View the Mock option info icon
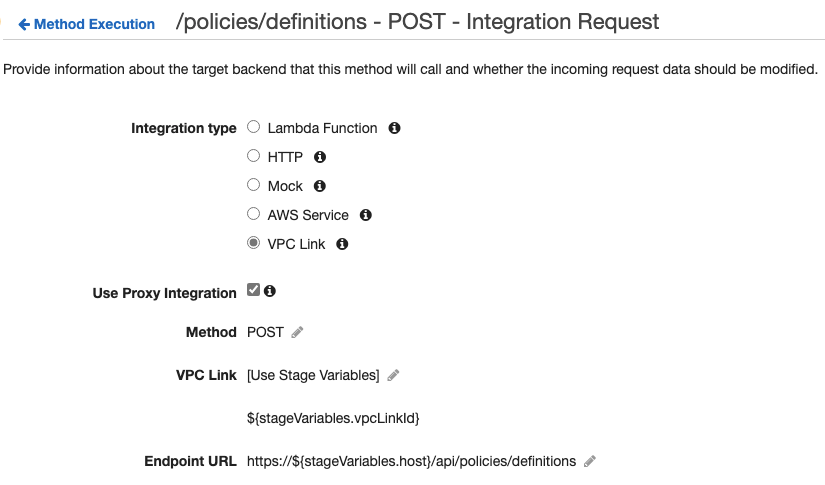 319,186
